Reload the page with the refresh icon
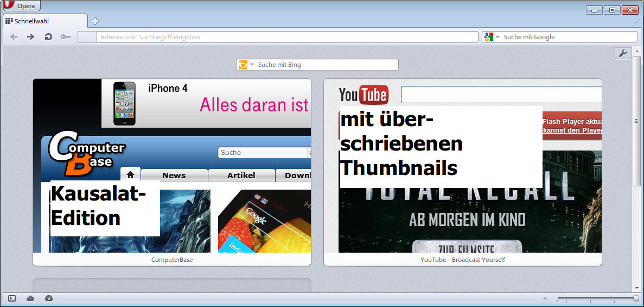Viewport: 644px width, 307px height. point(48,36)
